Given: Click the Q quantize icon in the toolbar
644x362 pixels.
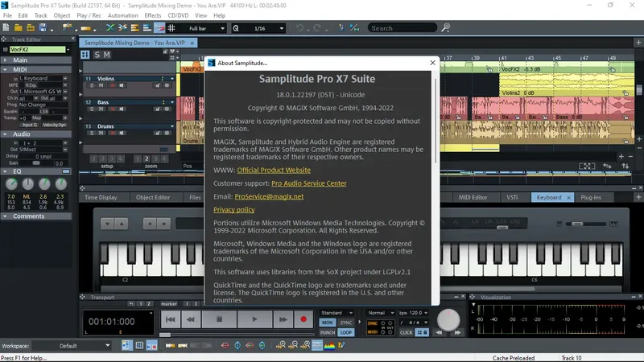Looking at the screenshot, I should tap(236, 28).
